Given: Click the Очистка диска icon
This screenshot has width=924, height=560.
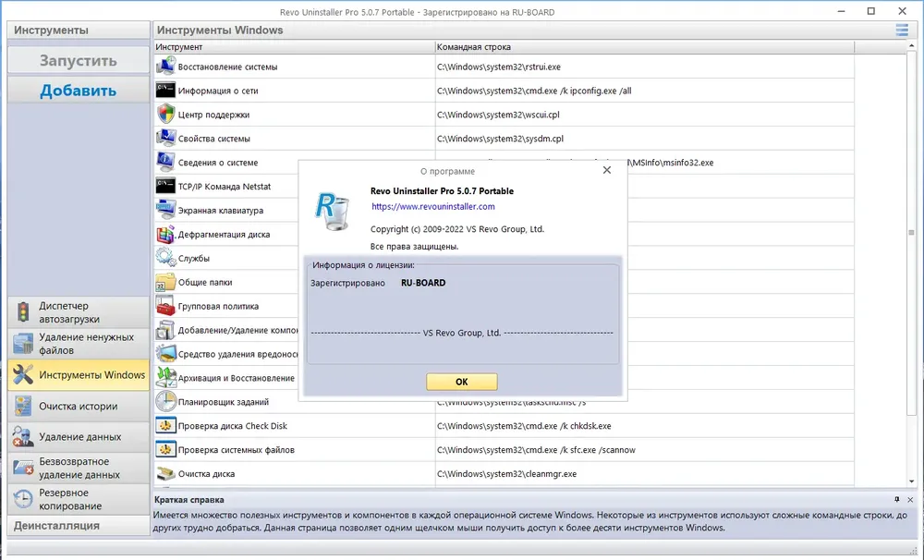Looking at the screenshot, I should pyautogui.click(x=165, y=473).
